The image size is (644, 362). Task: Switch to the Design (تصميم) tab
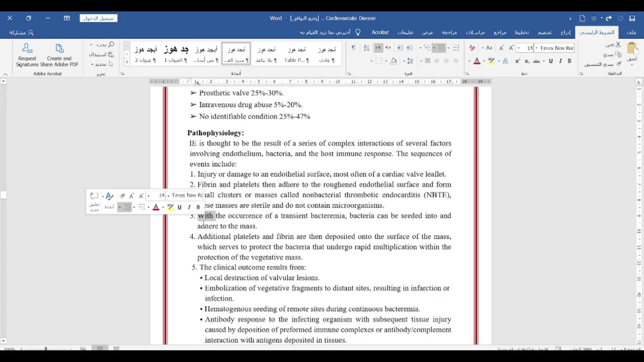pos(544,32)
